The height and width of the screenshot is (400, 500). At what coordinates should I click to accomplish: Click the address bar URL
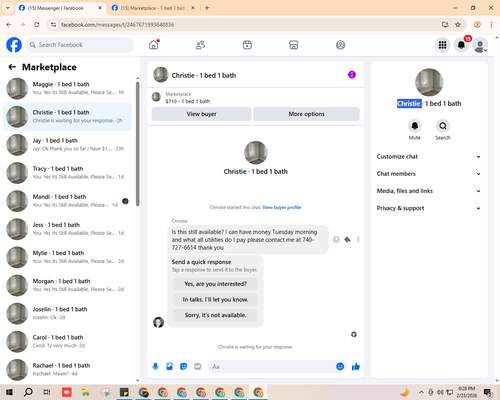coord(117,25)
